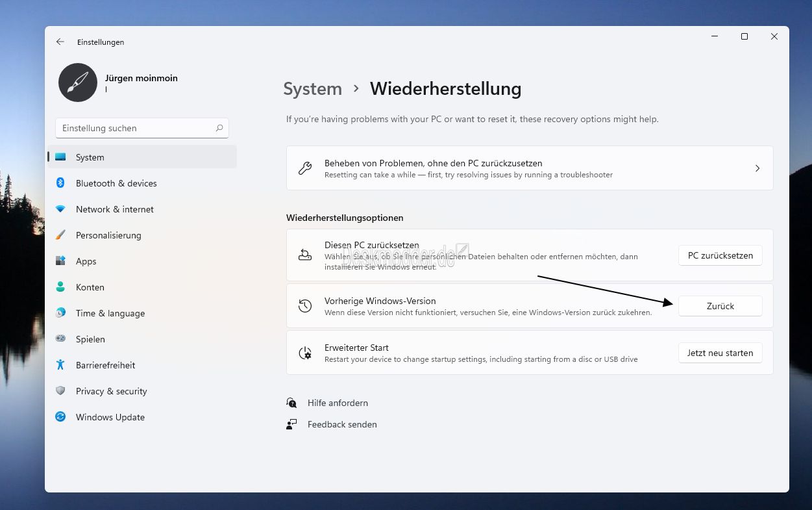The height and width of the screenshot is (510, 812).
Task: Maximize the Einstellungen window
Action: pos(744,36)
